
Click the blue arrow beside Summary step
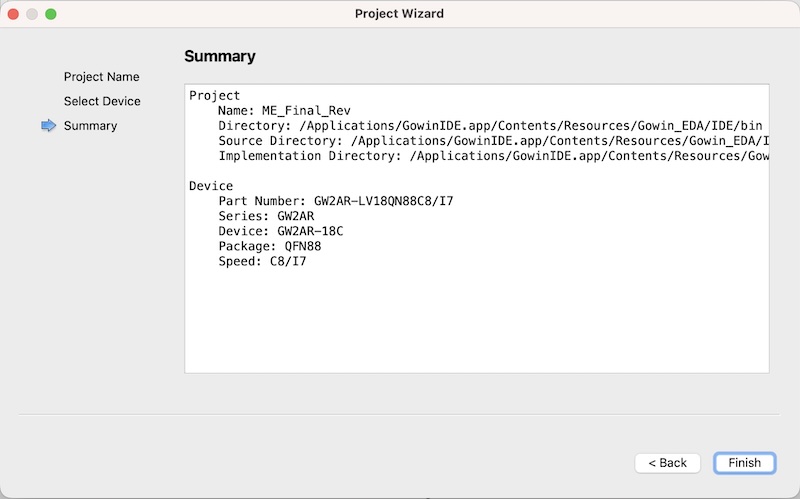point(48,126)
